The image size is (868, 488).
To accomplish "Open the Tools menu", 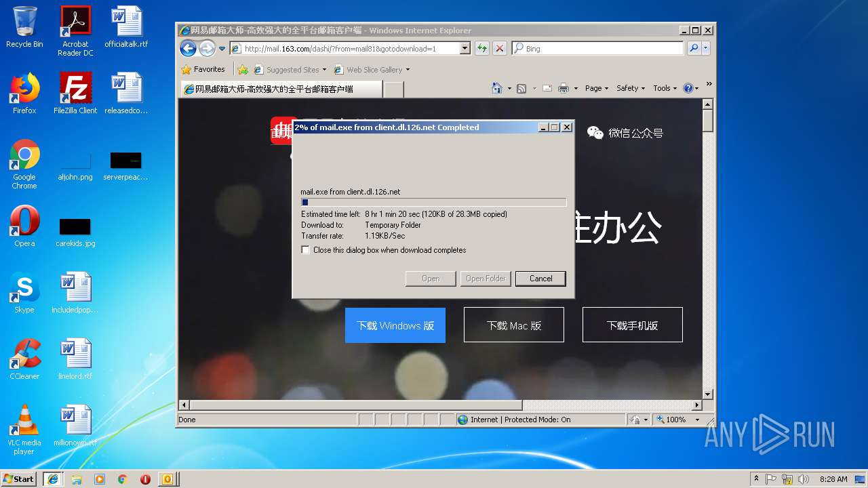I will click(665, 88).
